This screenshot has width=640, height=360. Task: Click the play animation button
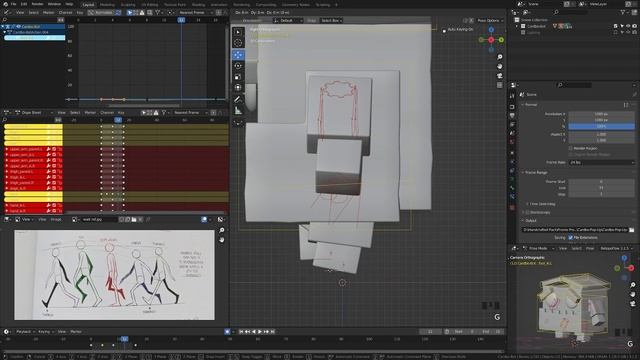pyautogui.click(x=260, y=332)
